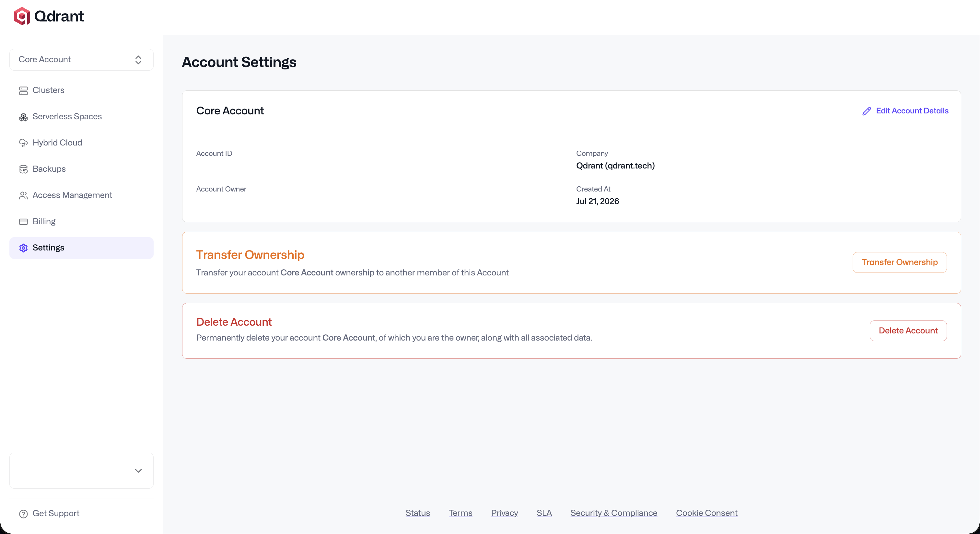Click the Clusters server icon in the sidebar

pos(23,90)
